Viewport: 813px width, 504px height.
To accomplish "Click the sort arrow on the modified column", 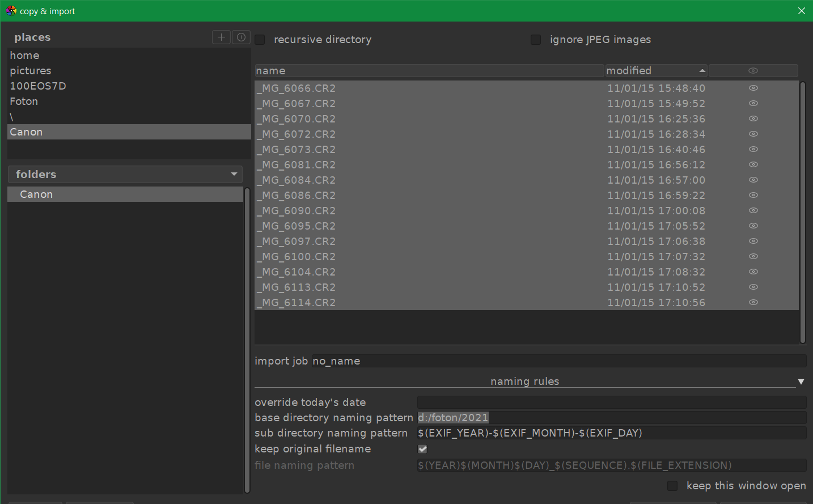I will click(702, 70).
